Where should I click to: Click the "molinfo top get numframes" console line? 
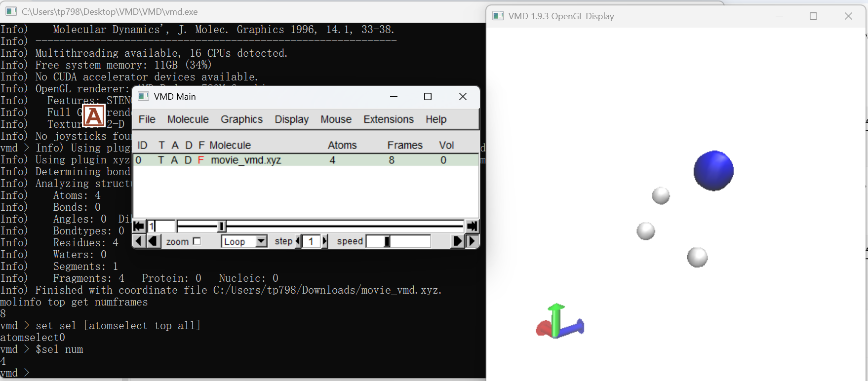74,302
